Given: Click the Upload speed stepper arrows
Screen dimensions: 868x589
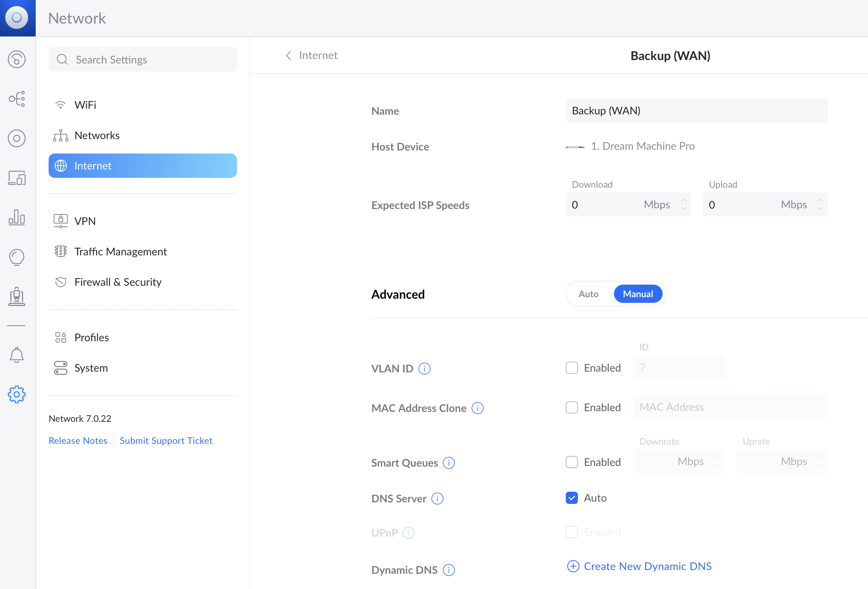Looking at the screenshot, I should pos(820,204).
